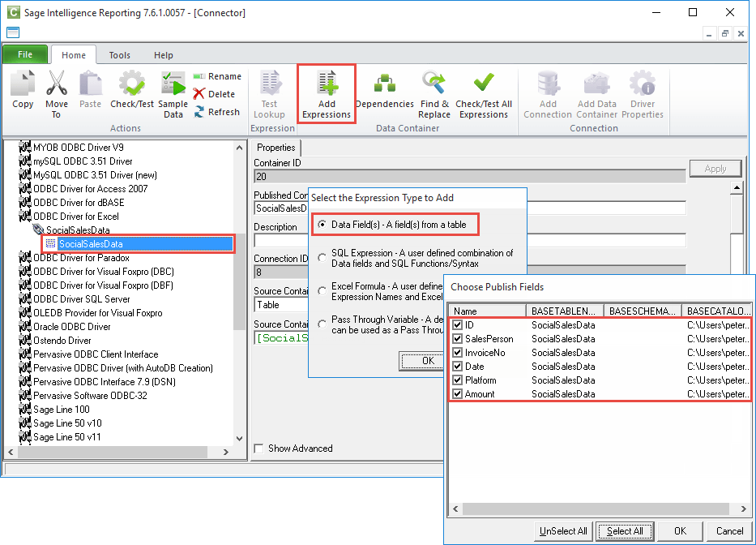Click the tree panel scroll-up arrow
The image size is (756, 545).
point(240,148)
